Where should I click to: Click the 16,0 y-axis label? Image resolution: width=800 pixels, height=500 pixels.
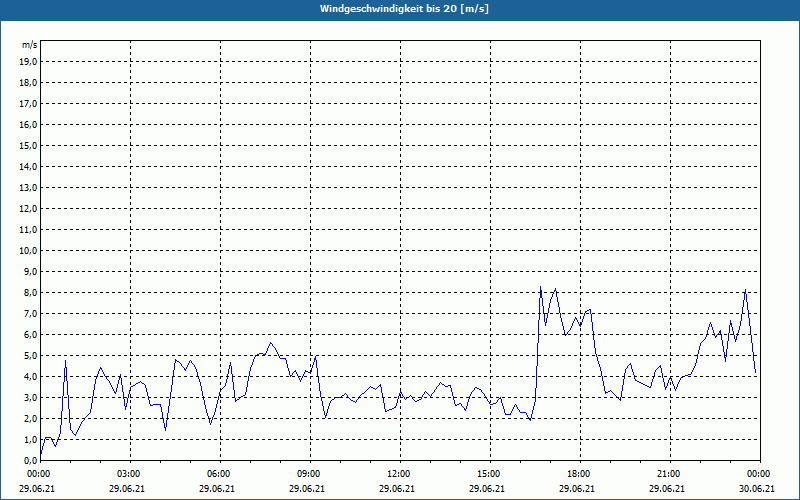[29, 124]
